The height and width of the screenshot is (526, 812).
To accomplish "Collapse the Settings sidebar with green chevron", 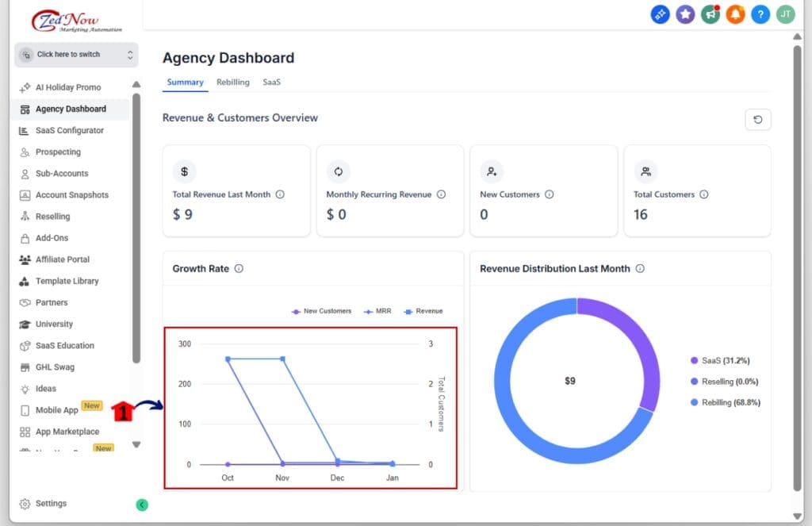I will (x=142, y=504).
